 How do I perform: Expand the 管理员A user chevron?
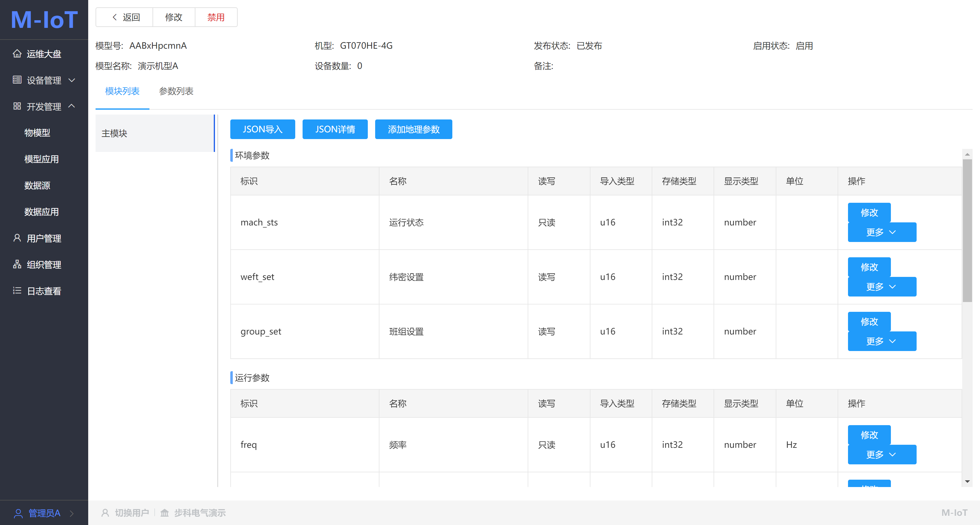pos(72,513)
